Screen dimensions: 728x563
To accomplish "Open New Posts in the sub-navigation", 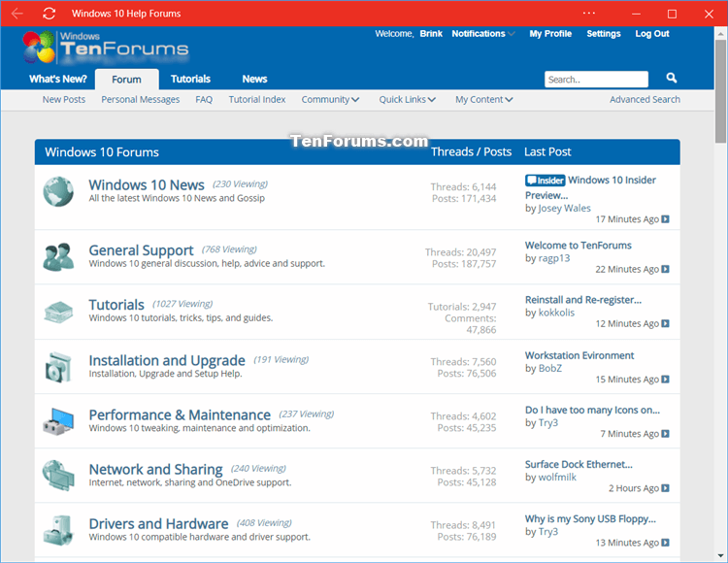I will (x=64, y=99).
